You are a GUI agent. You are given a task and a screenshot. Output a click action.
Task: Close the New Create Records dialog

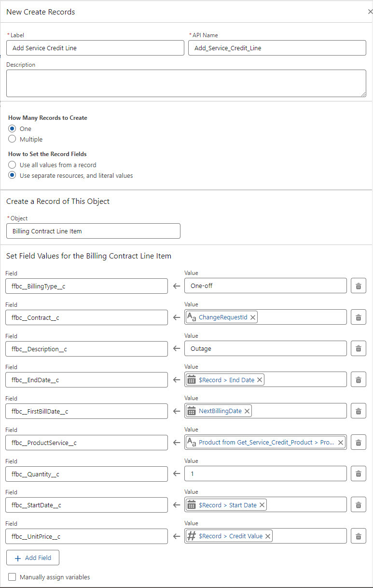370,12
